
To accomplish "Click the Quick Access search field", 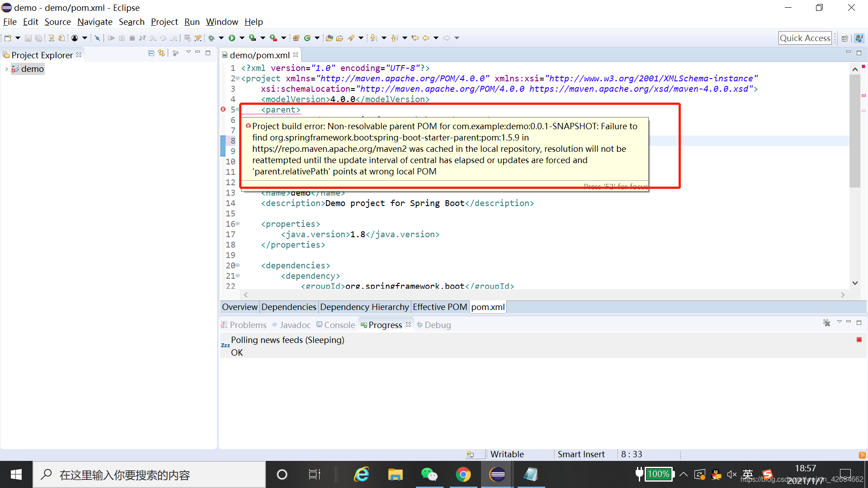I will point(805,38).
